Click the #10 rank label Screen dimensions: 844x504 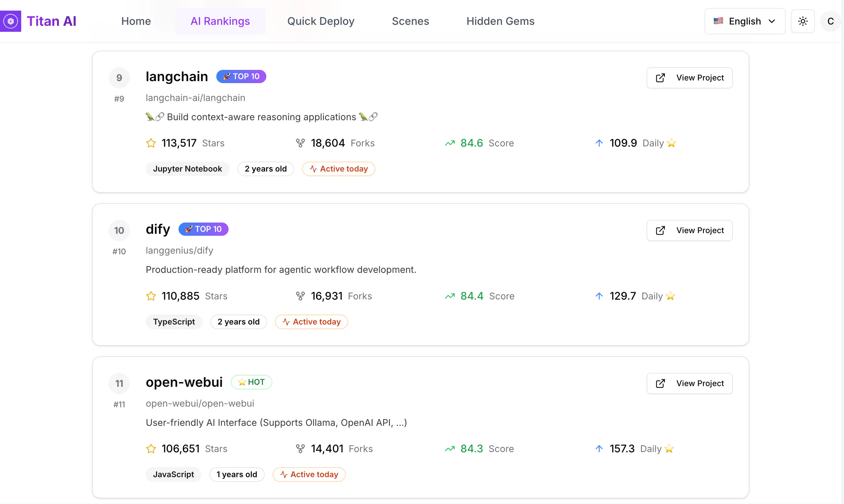click(119, 252)
